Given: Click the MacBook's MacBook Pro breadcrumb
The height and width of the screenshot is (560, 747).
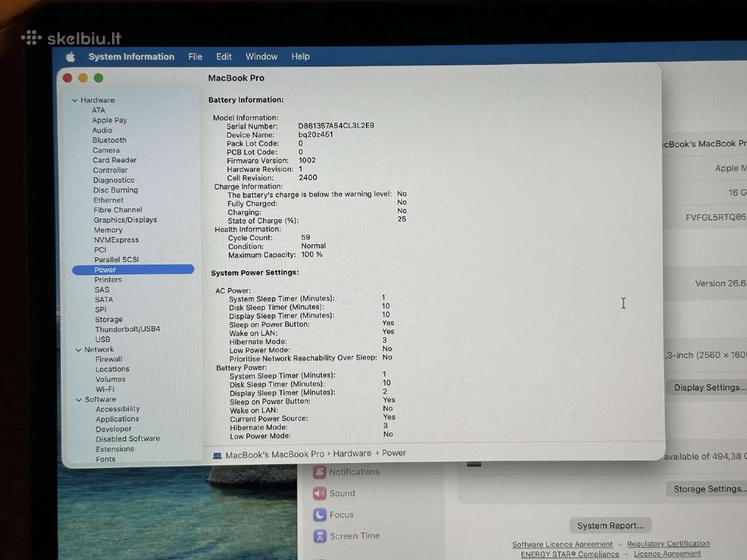Looking at the screenshot, I should (275, 454).
